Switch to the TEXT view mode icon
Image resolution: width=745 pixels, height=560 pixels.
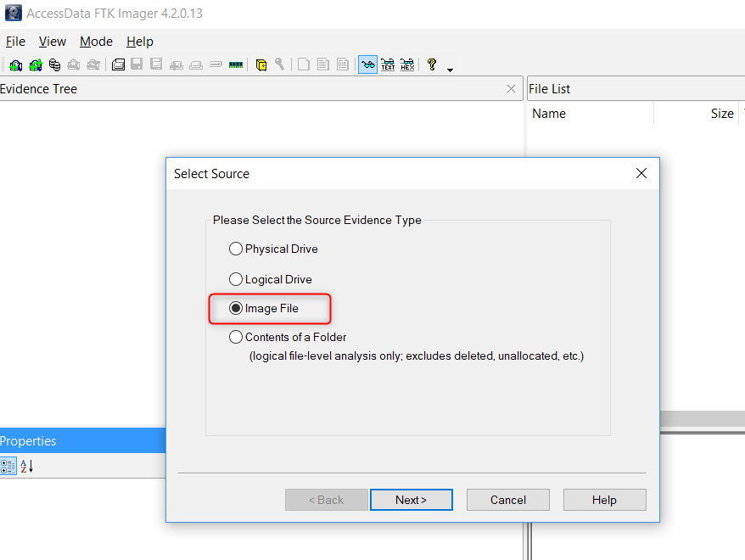(x=388, y=64)
